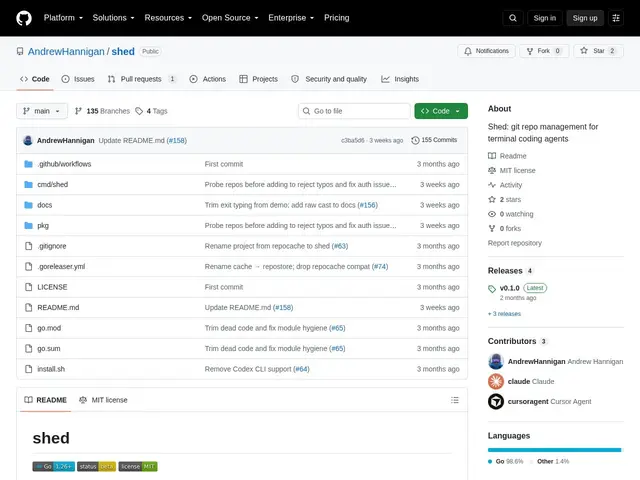Click the file icon next to .gitignore

click(28, 246)
